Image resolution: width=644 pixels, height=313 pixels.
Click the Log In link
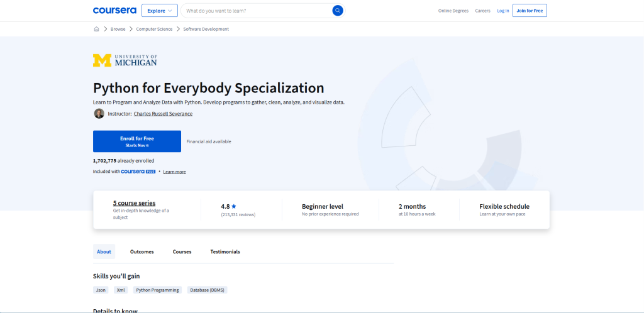(x=503, y=11)
